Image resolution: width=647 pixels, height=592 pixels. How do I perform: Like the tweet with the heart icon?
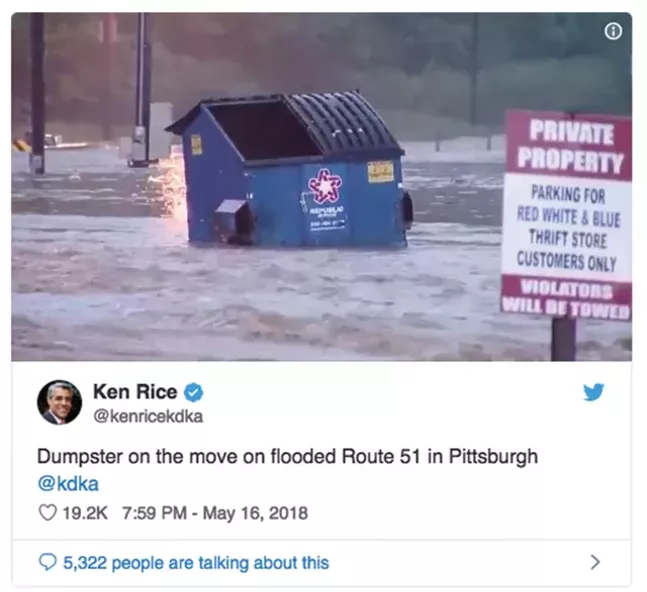click(x=47, y=513)
